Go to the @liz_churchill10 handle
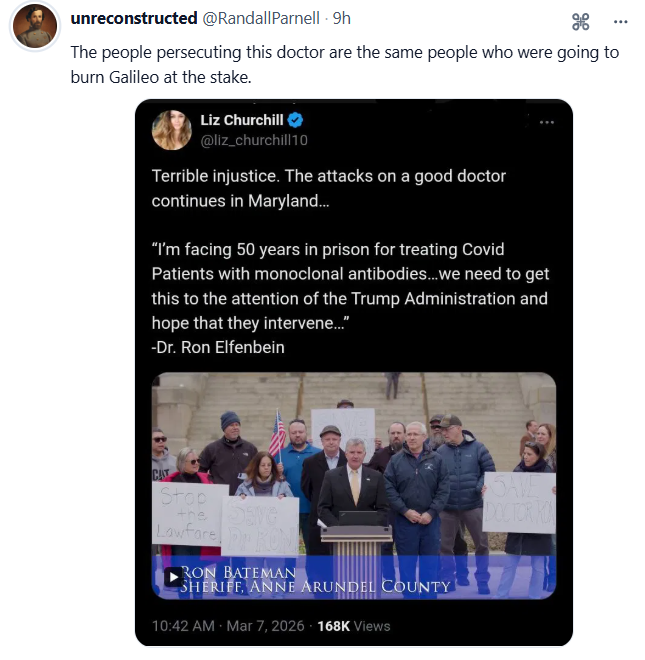Viewport: 645px width, 660px height. pyautogui.click(x=254, y=140)
